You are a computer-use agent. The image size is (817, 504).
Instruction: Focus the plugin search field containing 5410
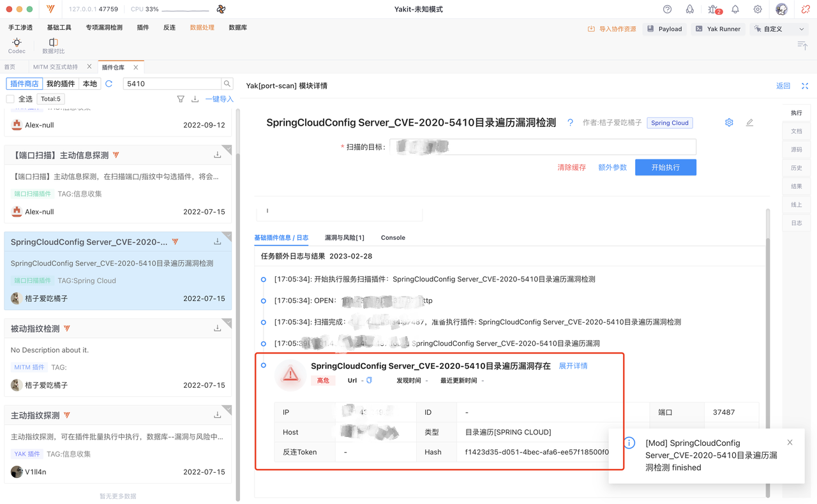click(172, 84)
